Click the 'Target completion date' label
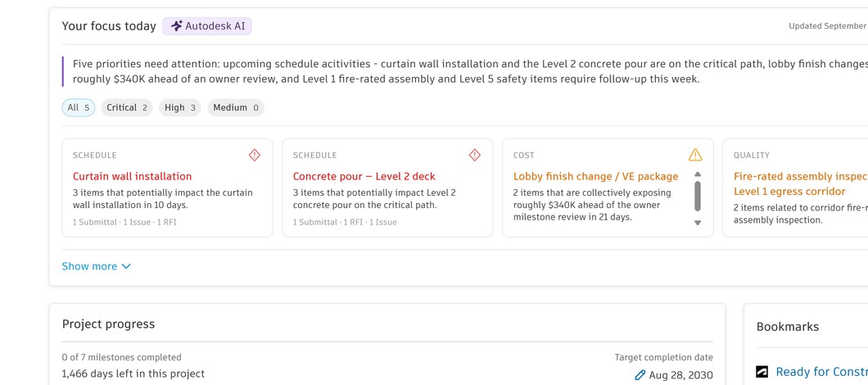The image size is (868, 385). (x=664, y=357)
